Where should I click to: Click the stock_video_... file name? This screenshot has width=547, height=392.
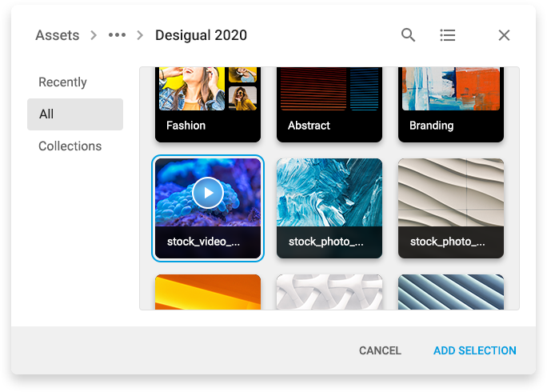203,242
